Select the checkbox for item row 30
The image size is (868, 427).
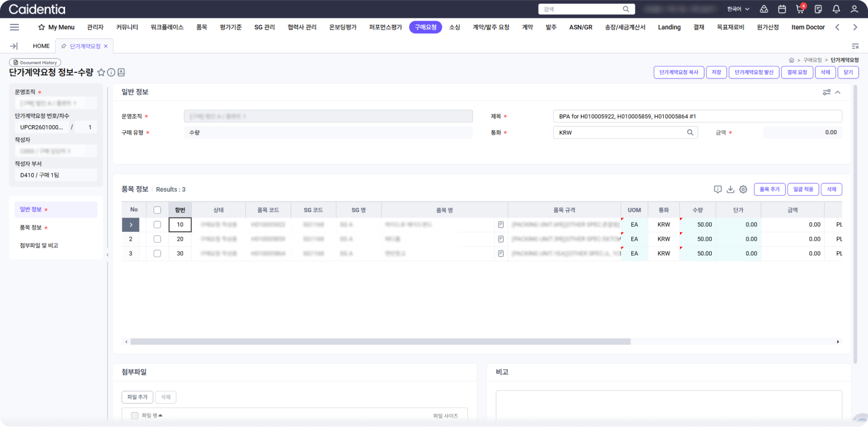(x=157, y=254)
